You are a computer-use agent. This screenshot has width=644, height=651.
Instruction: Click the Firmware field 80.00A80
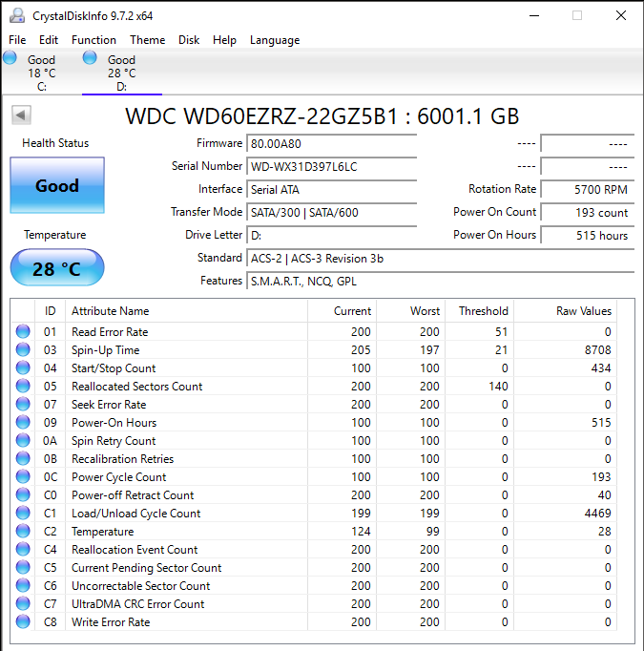pyautogui.click(x=332, y=144)
